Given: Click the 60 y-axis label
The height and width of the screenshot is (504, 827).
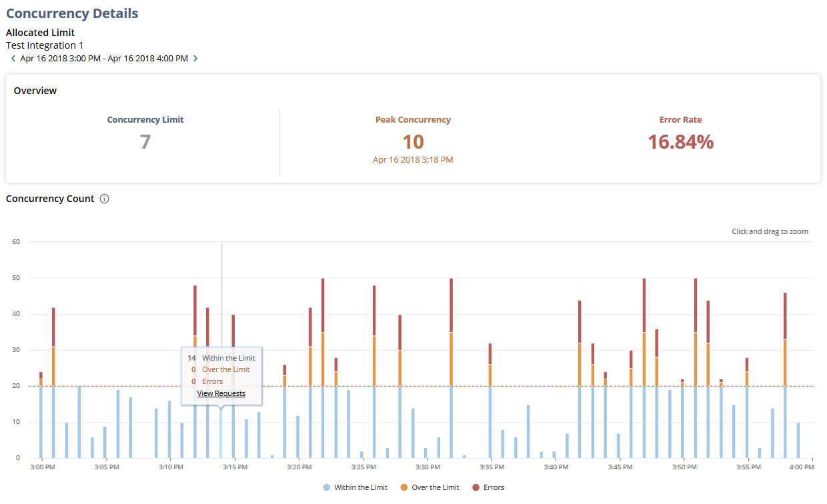Looking at the screenshot, I should pyautogui.click(x=16, y=242).
